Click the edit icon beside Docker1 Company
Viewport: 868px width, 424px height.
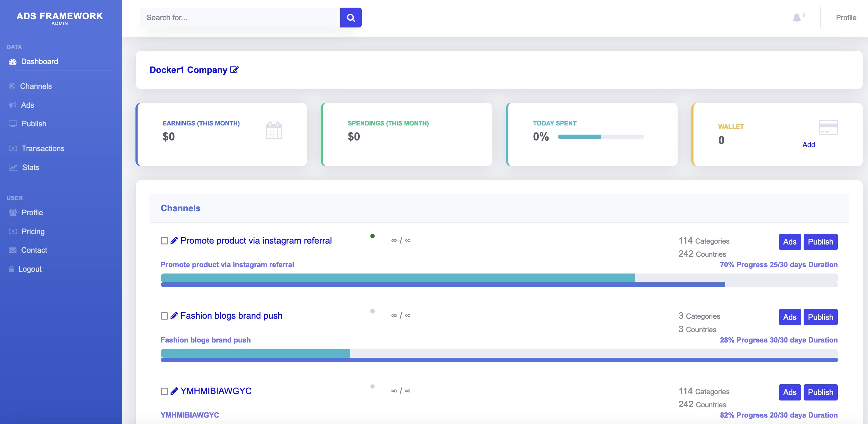coord(234,70)
